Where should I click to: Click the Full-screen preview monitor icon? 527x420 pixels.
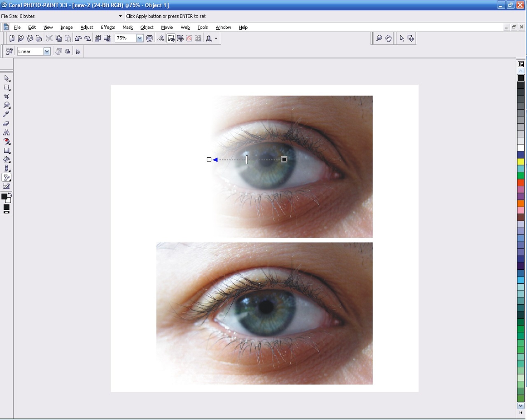(149, 38)
